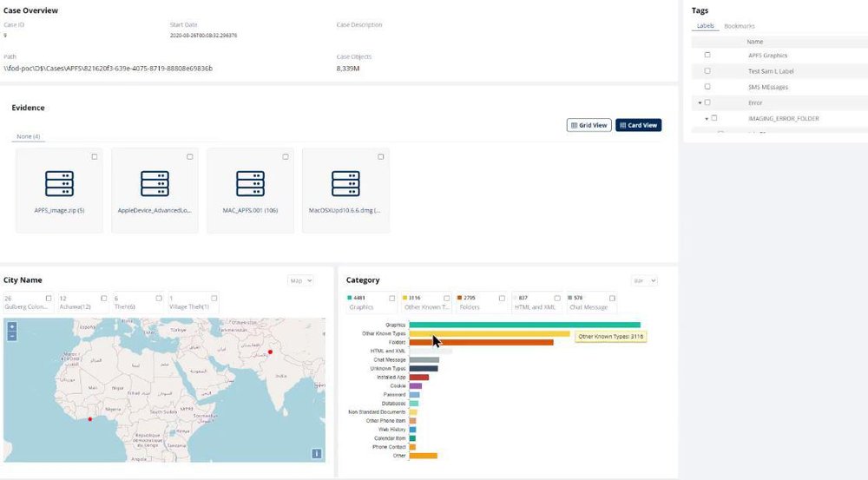Click the Phone Contact bar in chart

pos(412,447)
